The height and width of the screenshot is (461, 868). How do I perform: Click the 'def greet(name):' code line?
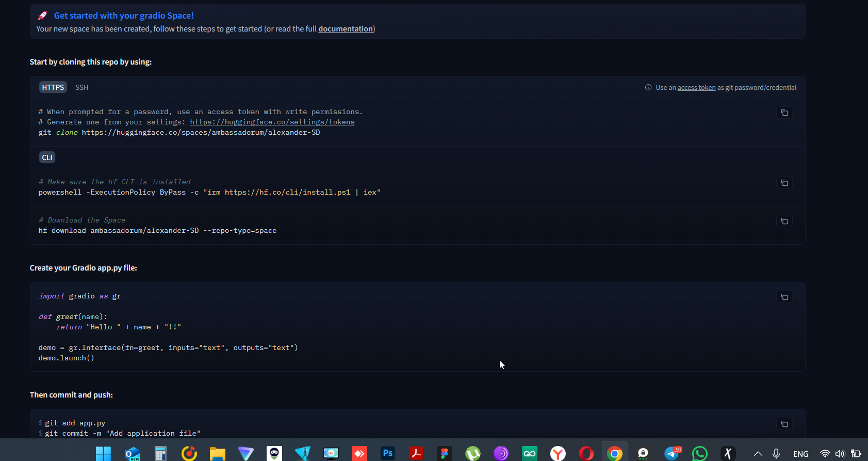point(73,317)
